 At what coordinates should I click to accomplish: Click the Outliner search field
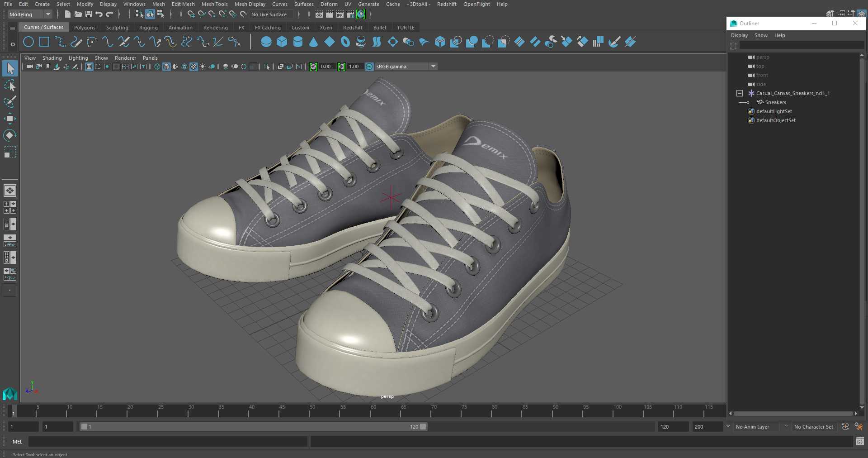pyautogui.click(x=802, y=45)
